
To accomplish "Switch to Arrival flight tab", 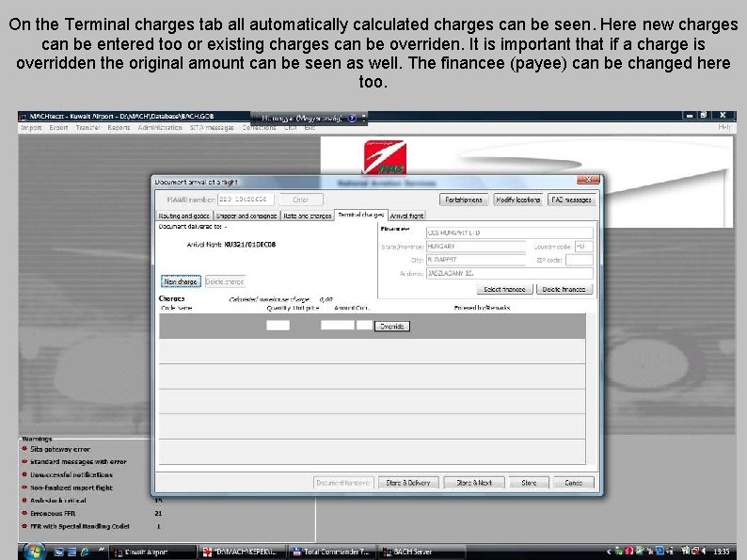I will point(406,216).
